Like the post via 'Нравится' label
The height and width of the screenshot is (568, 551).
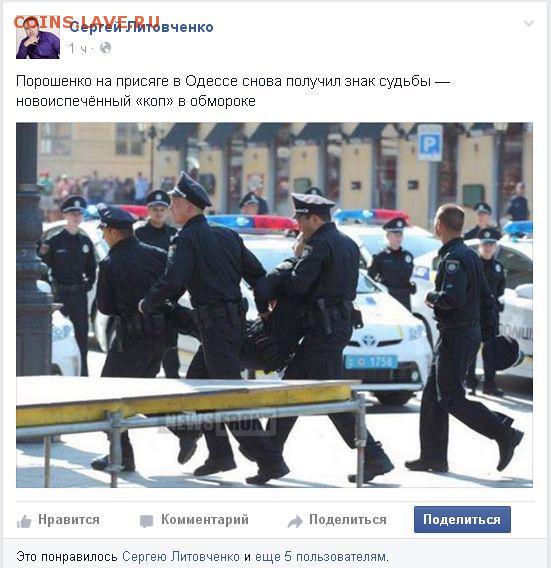(69, 519)
